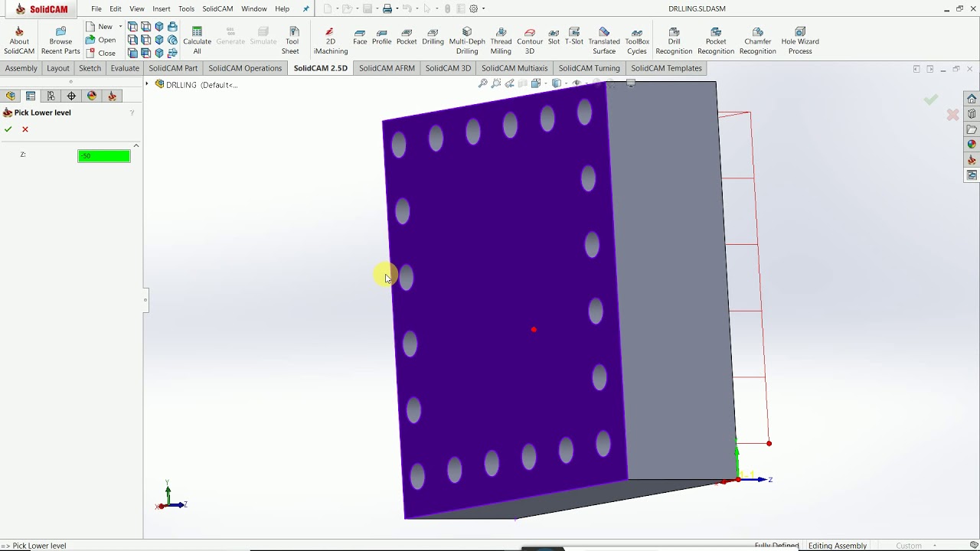Select the Profile operation
Screen dimensions: 980x551
(381, 37)
